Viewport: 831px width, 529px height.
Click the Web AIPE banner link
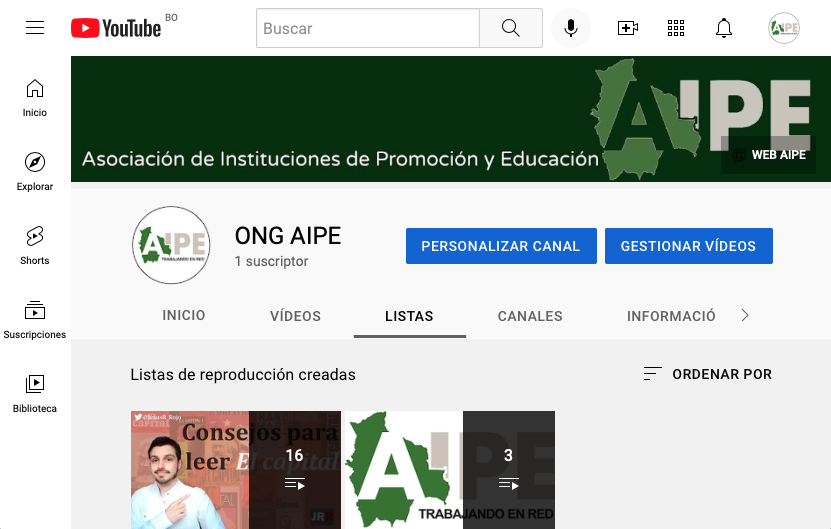(768, 155)
